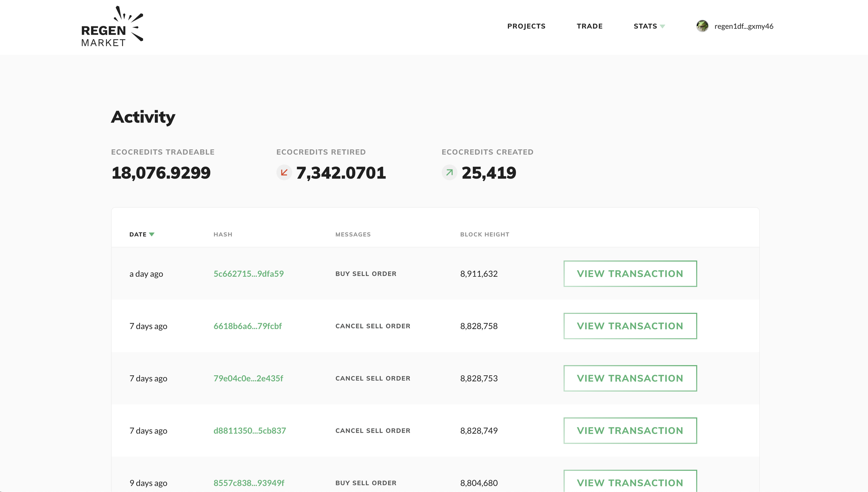View transaction for block 8,828,753
This screenshot has width=868, height=492.
[x=630, y=378]
